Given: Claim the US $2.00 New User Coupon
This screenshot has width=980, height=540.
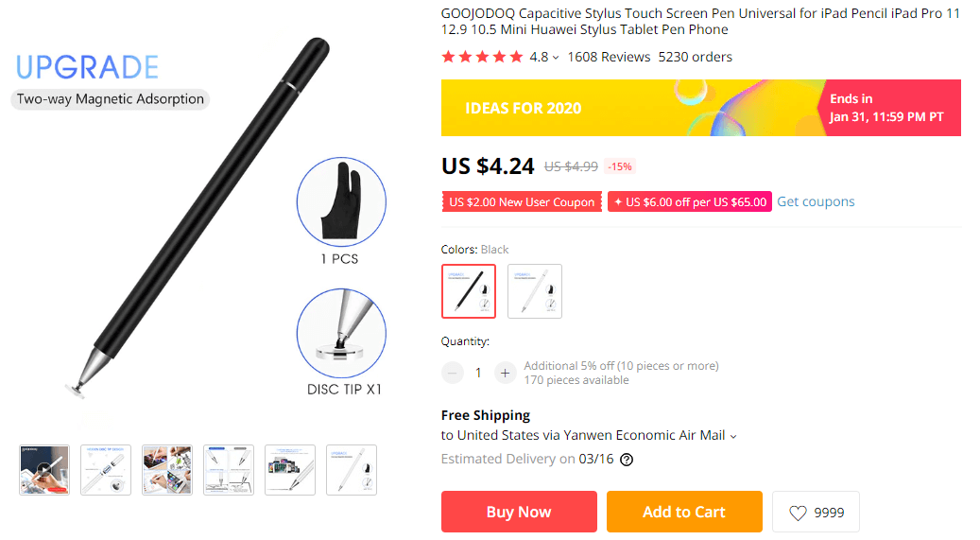Looking at the screenshot, I should pos(522,202).
